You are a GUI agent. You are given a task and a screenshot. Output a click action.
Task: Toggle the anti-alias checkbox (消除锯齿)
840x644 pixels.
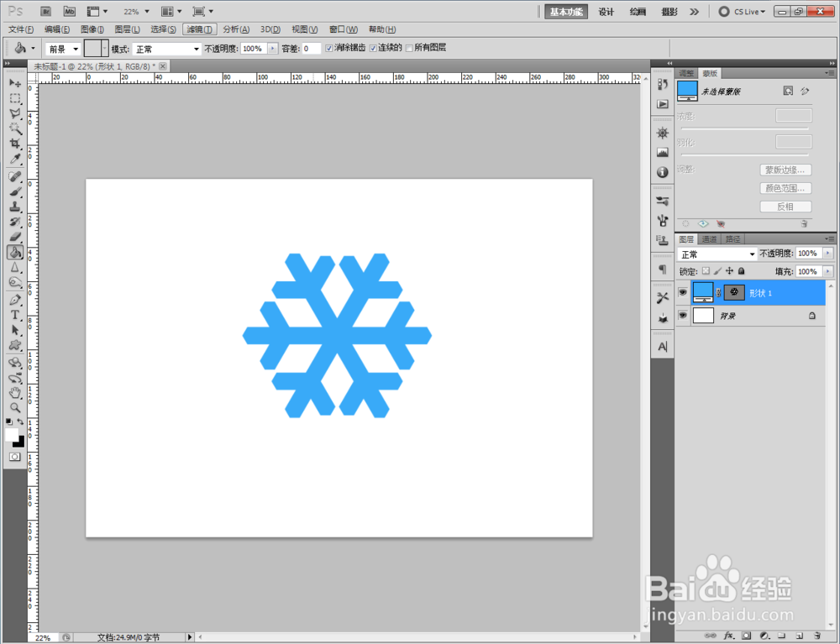click(329, 48)
